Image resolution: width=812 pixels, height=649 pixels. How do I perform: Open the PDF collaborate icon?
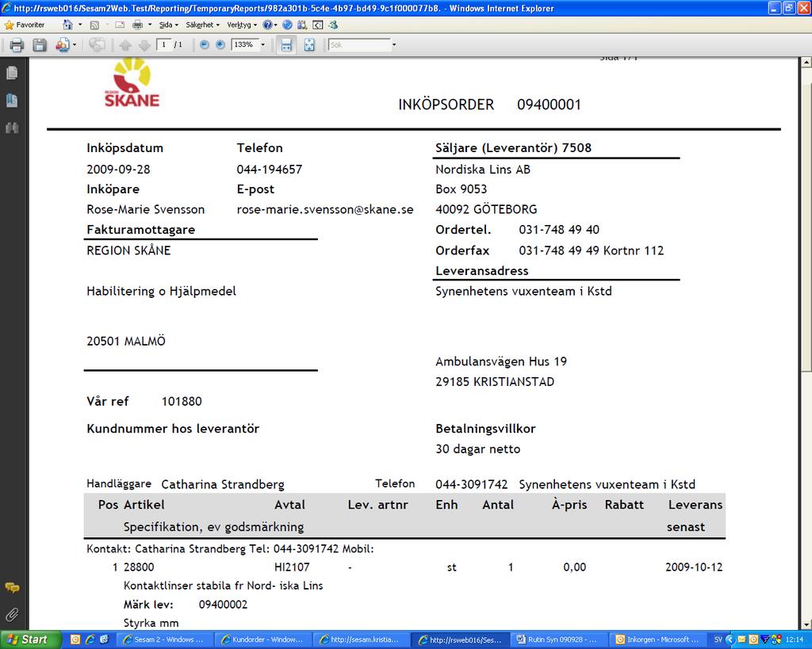[62, 45]
